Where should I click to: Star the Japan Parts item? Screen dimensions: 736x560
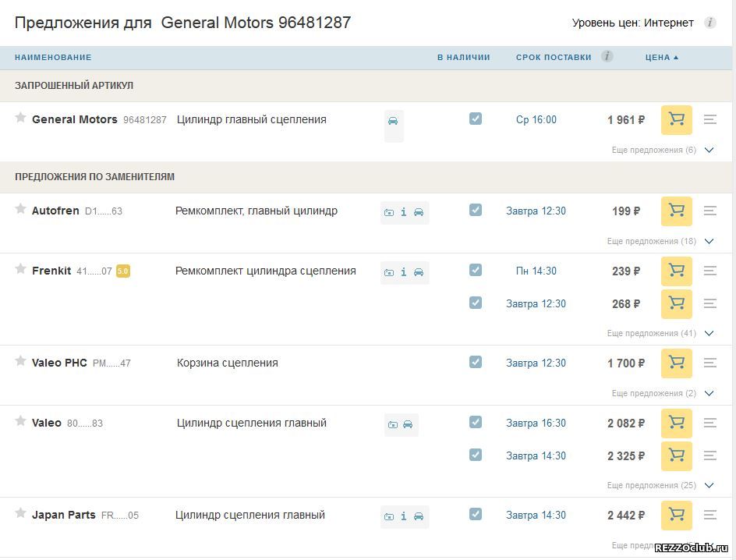pos(20,512)
